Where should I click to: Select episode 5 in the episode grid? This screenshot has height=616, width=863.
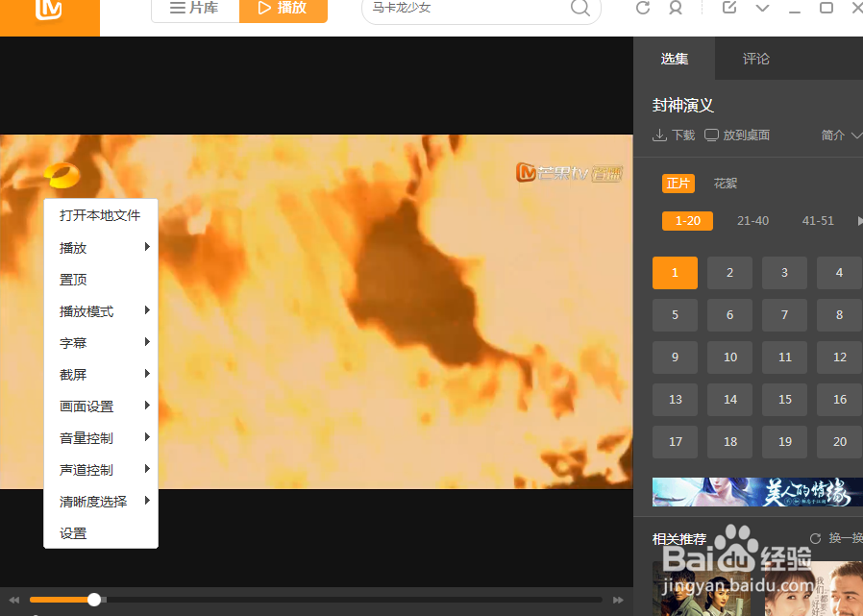[x=675, y=314]
